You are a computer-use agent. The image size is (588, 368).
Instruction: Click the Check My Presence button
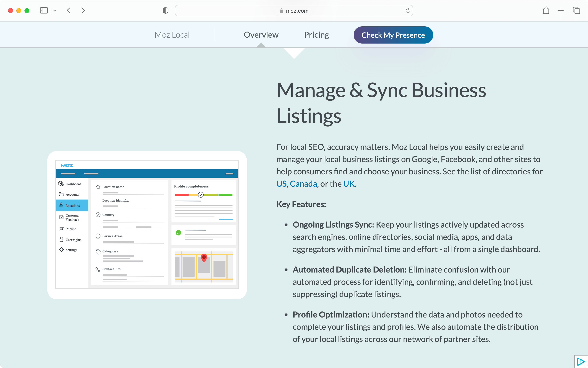(x=393, y=35)
